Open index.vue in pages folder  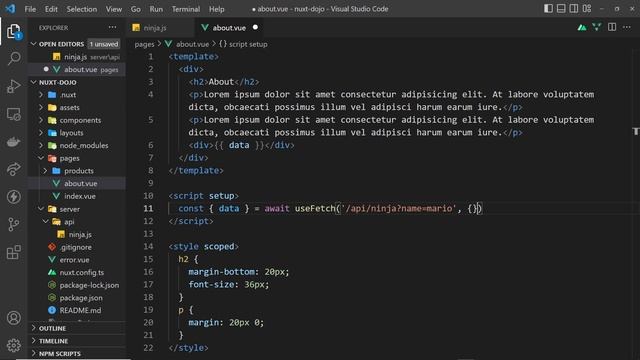pos(80,196)
